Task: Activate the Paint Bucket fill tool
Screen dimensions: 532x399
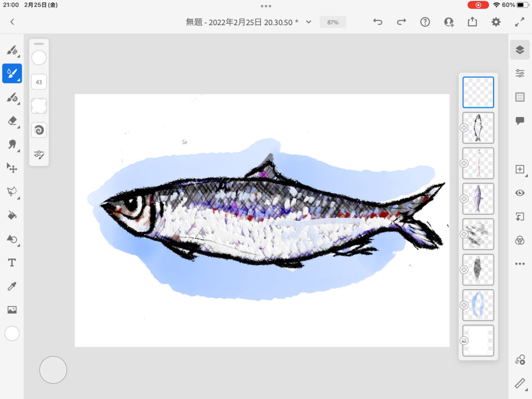Action: pyautogui.click(x=11, y=215)
